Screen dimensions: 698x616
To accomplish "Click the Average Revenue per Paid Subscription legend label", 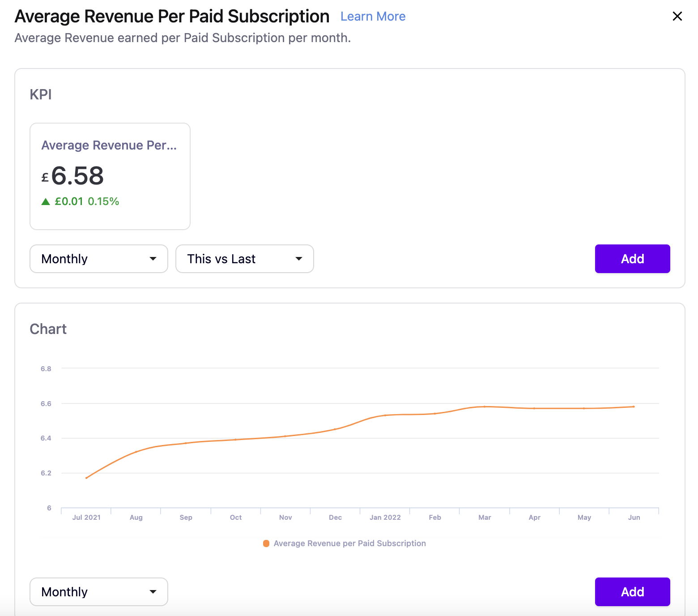I will click(x=349, y=543).
